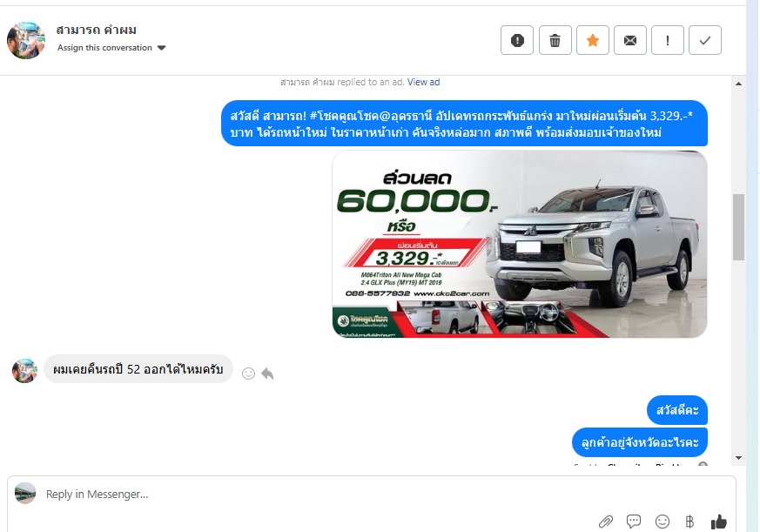The height and width of the screenshot is (532, 760).
Task: Mark conversation as spam icon
Action: pos(517,40)
